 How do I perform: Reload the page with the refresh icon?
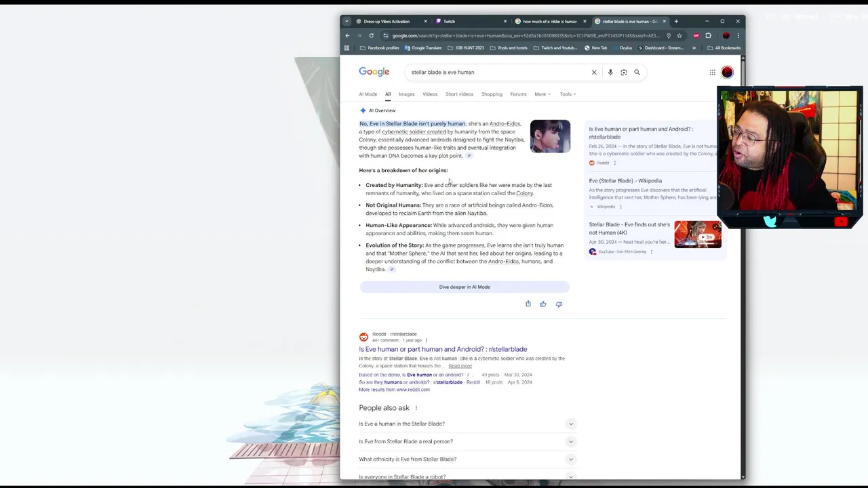(371, 35)
